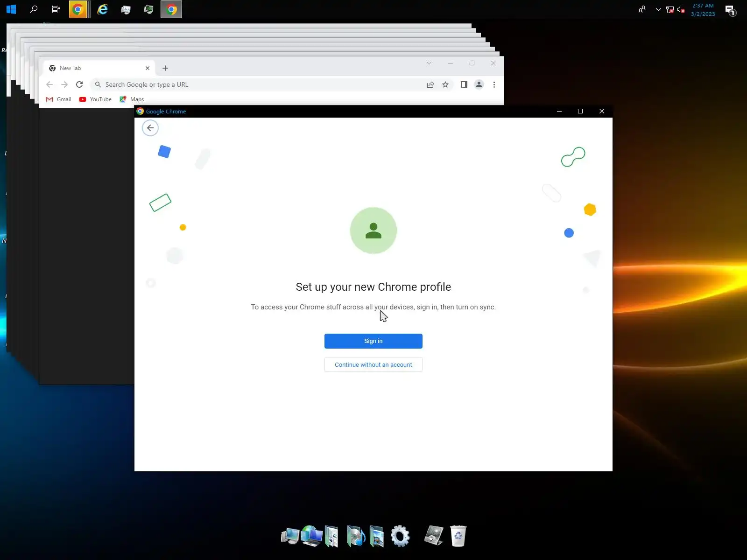
Task: Open the Chrome three-dot menu
Action: click(x=494, y=84)
